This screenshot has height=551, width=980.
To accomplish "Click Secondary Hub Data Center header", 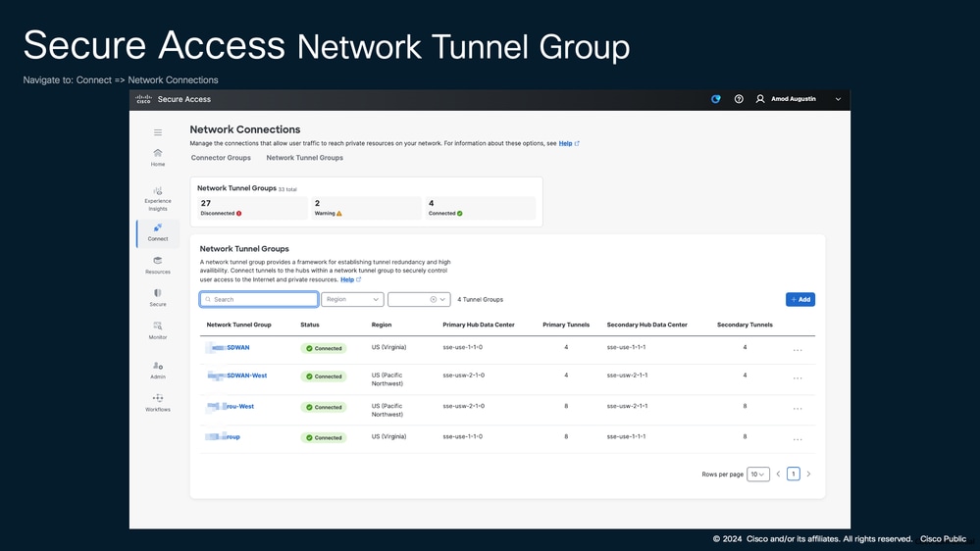I will click(x=646, y=325).
